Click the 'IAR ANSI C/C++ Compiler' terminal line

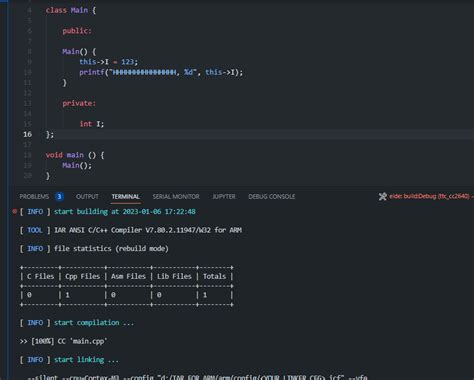pyautogui.click(x=148, y=230)
